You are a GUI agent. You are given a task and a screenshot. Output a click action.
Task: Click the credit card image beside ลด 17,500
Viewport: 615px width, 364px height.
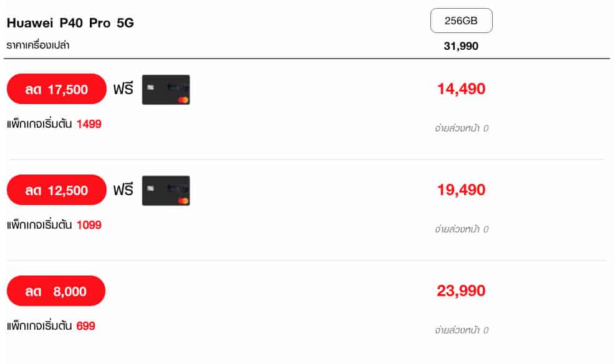pos(166,90)
